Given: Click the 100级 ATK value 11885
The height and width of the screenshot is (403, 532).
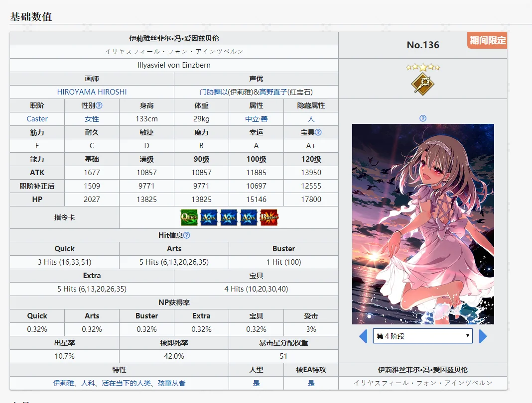Looking at the screenshot, I should pyautogui.click(x=256, y=173).
